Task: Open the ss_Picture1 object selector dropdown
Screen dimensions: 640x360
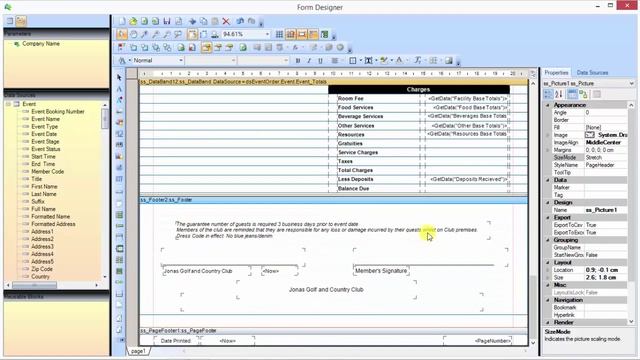Action: point(631,83)
